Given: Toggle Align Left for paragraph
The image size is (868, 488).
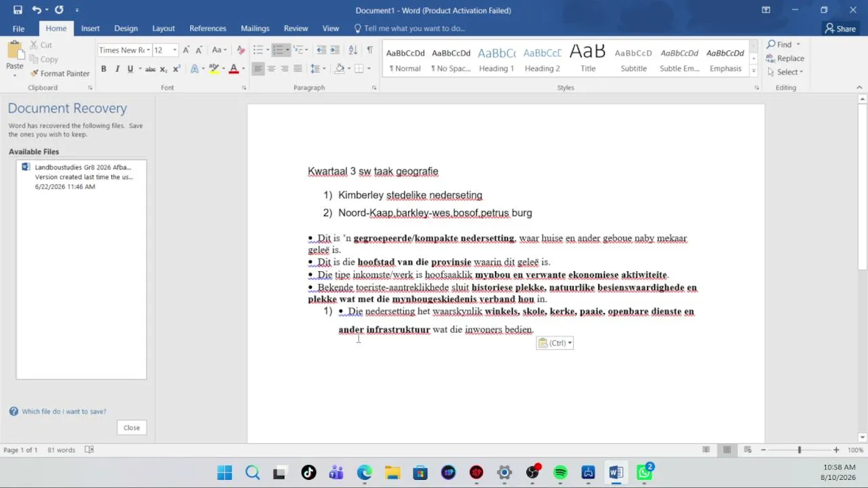Looking at the screenshot, I should click(x=258, y=68).
